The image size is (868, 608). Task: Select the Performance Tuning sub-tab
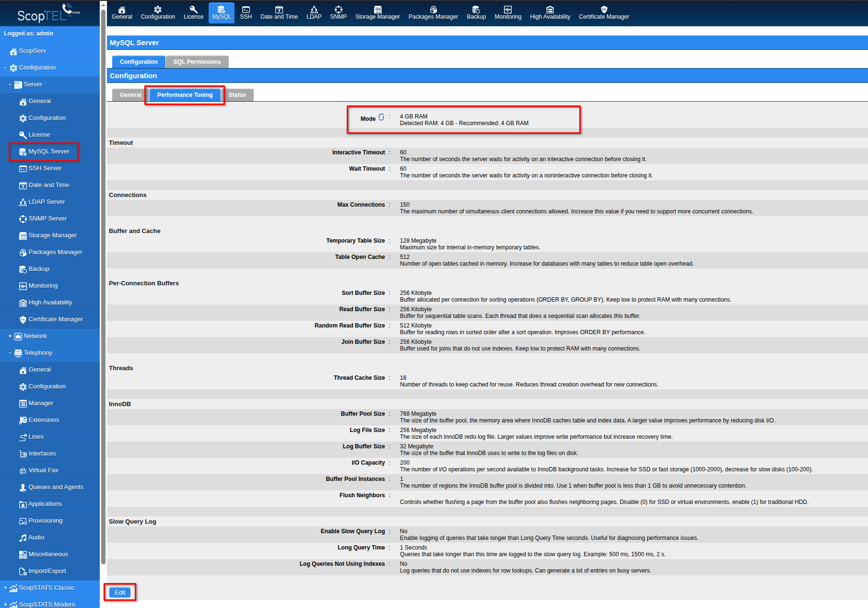(185, 95)
